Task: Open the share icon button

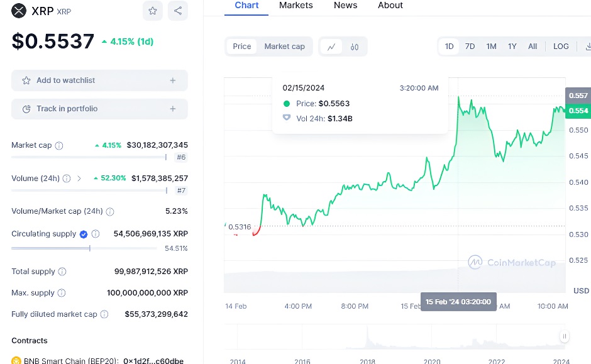Action: (x=178, y=11)
